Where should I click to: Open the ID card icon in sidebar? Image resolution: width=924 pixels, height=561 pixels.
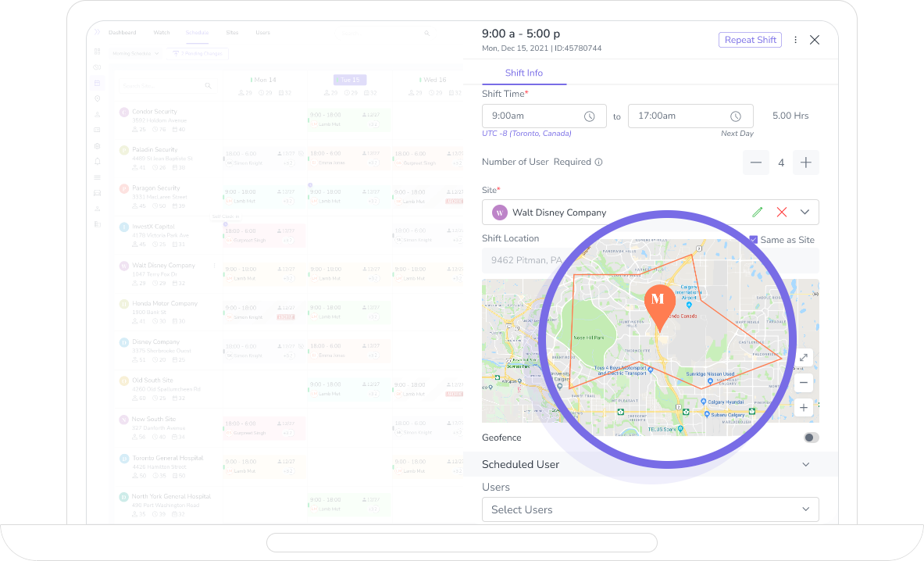tap(97, 130)
